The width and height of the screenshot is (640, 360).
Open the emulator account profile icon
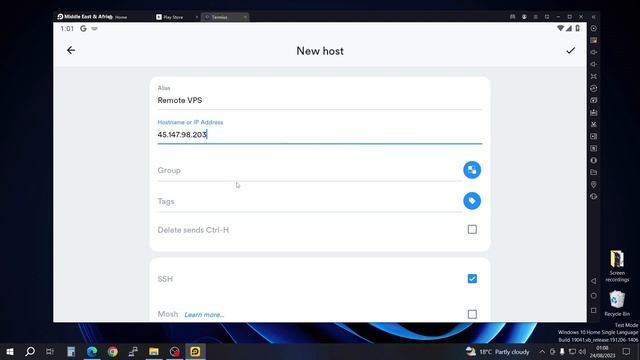click(524, 17)
